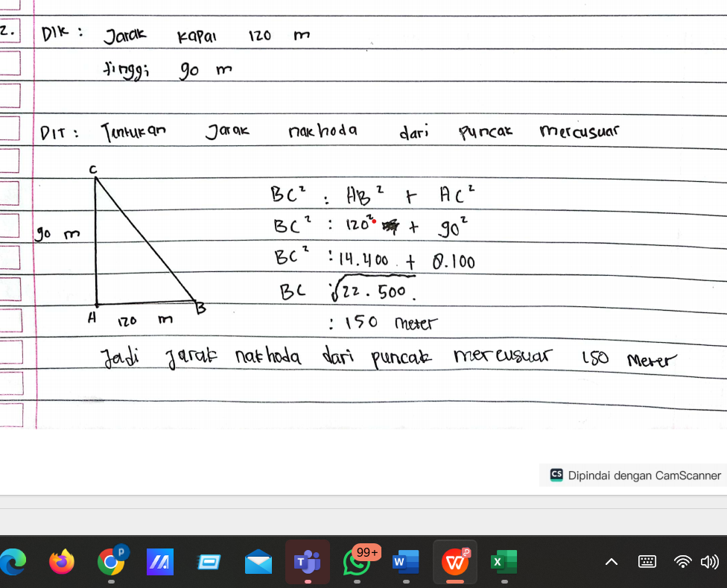This screenshot has width=727, height=588.
Task: Click the "Dipindai dengan CamScanner" watermark text
Action: 644,475
